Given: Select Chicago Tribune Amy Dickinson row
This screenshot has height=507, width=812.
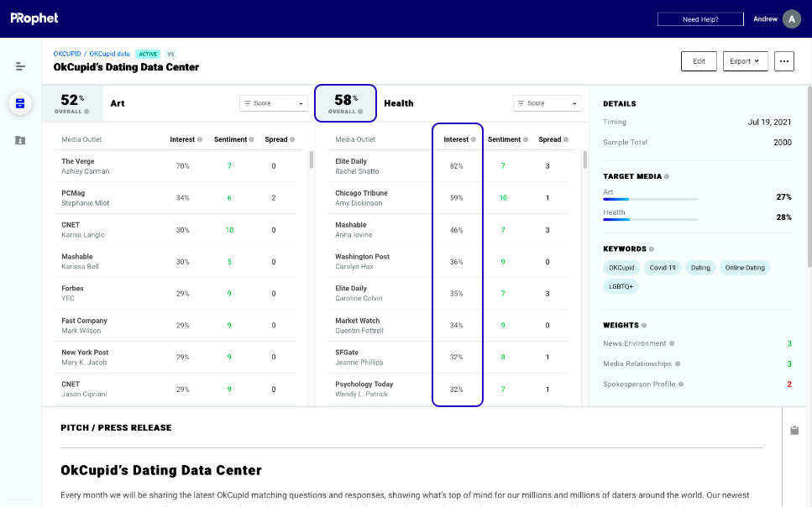Looking at the screenshot, I should [448, 198].
